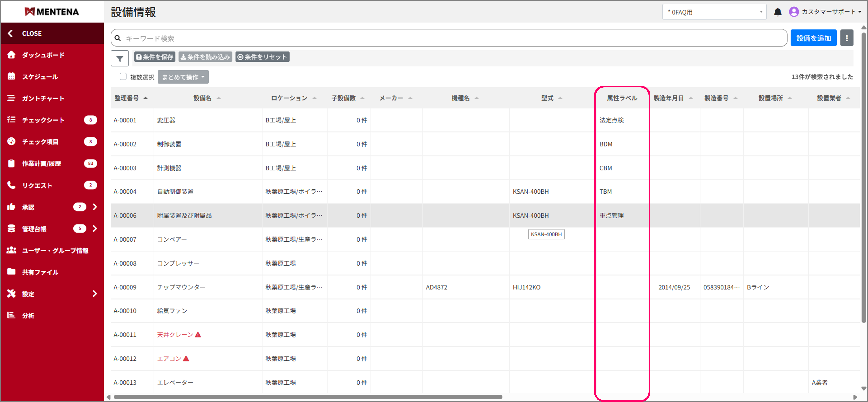Click the user avatar icon

click(794, 12)
